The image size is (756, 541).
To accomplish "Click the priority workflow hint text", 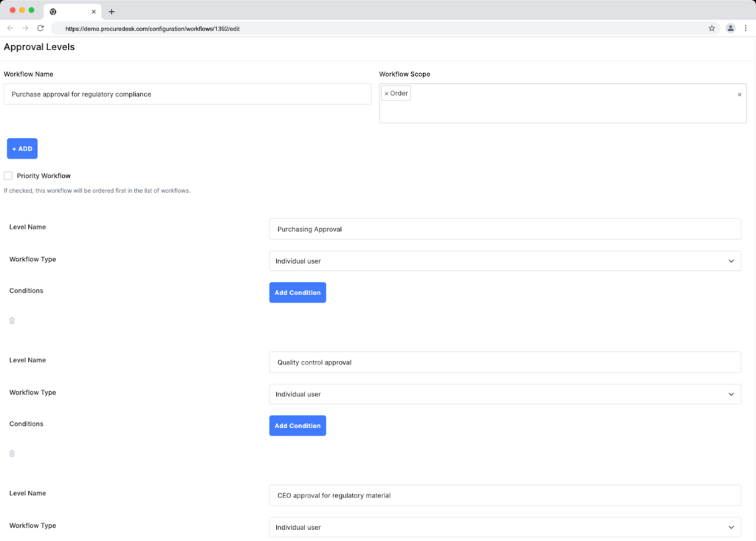I will click(x=97, y=190).
